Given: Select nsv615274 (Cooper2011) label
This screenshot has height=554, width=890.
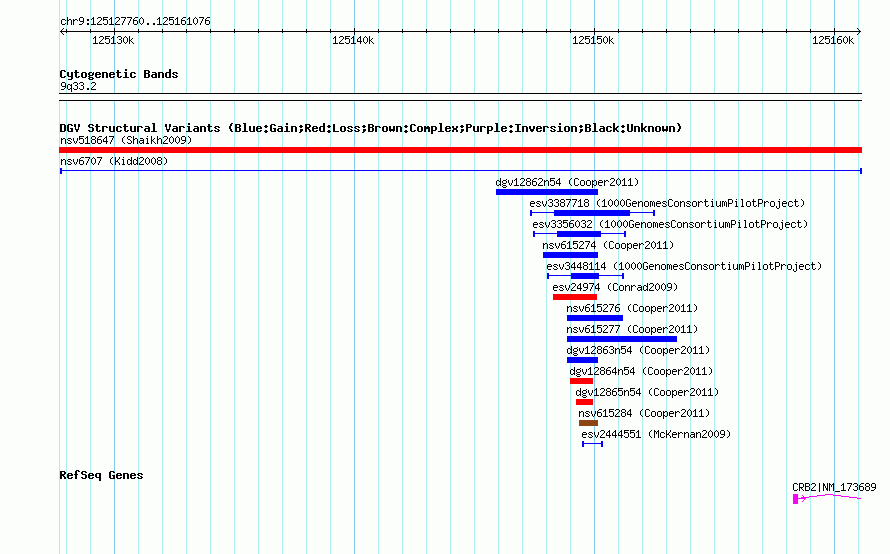Looking at the screenshot, I should (608, 245).
